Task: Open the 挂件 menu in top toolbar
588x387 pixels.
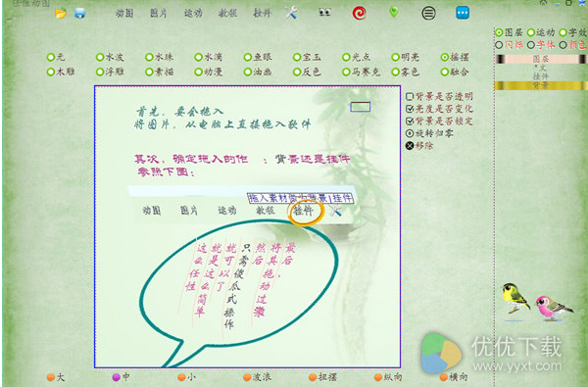Action: point(262,13)
